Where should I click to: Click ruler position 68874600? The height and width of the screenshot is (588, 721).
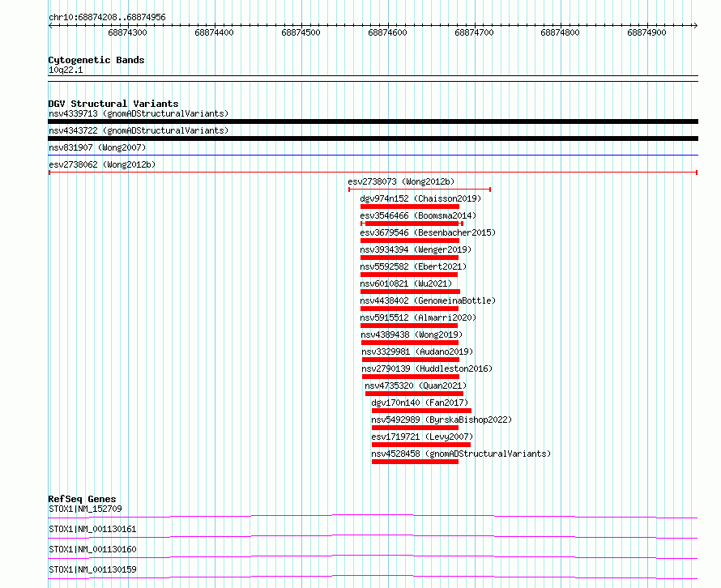click(x=387, y=32)
